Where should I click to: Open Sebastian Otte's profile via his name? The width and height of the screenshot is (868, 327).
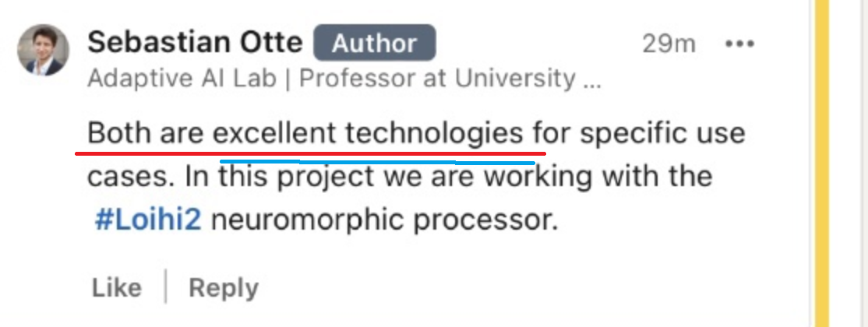[x=195, y=43]
